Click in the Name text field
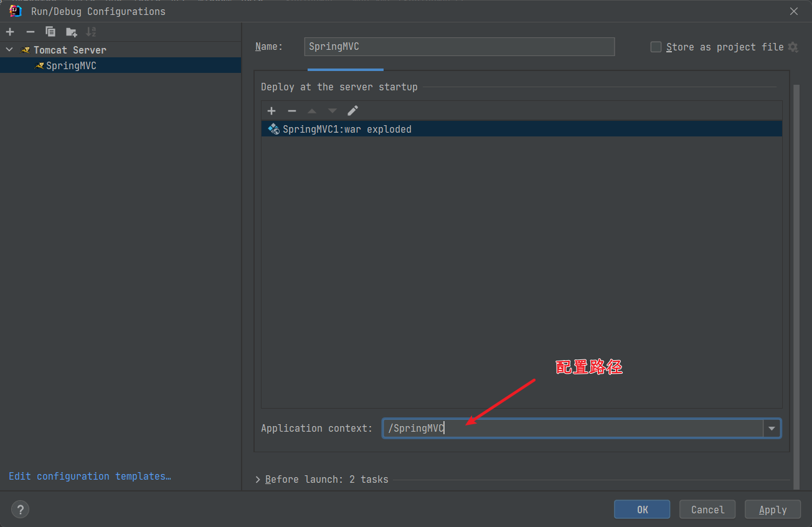 tap(459, 47)
